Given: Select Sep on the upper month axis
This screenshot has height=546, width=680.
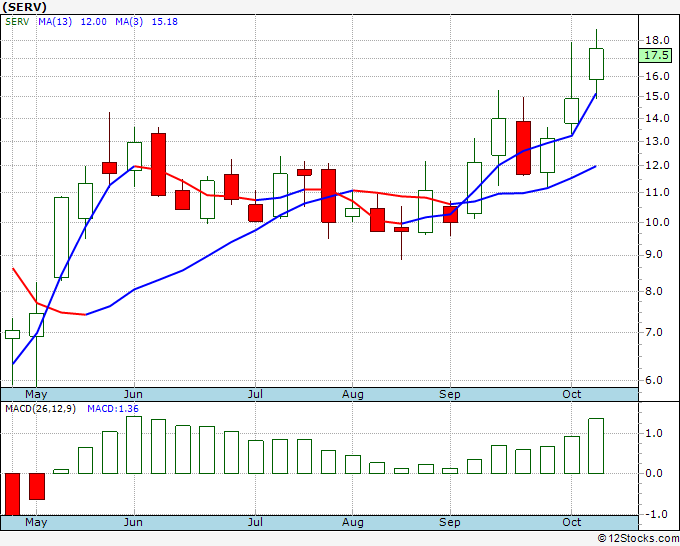Looking at the screenshot, I should point(450,394).
